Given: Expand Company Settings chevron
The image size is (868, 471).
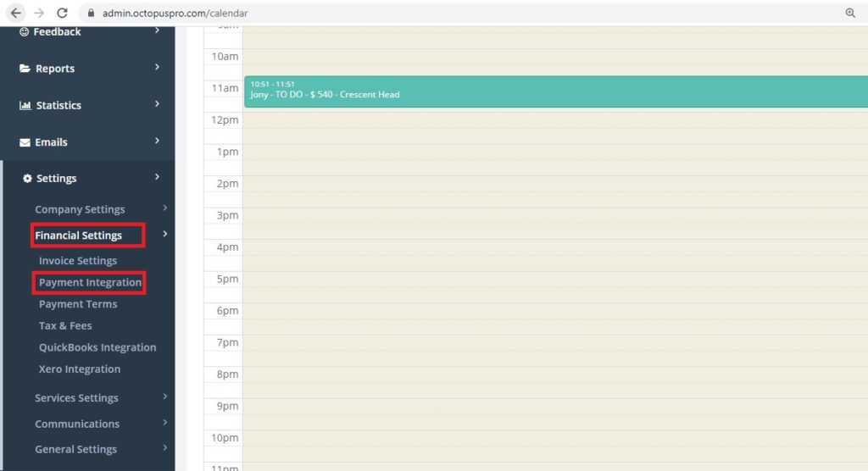Looking at the screenshot, I should pos(165,208).
